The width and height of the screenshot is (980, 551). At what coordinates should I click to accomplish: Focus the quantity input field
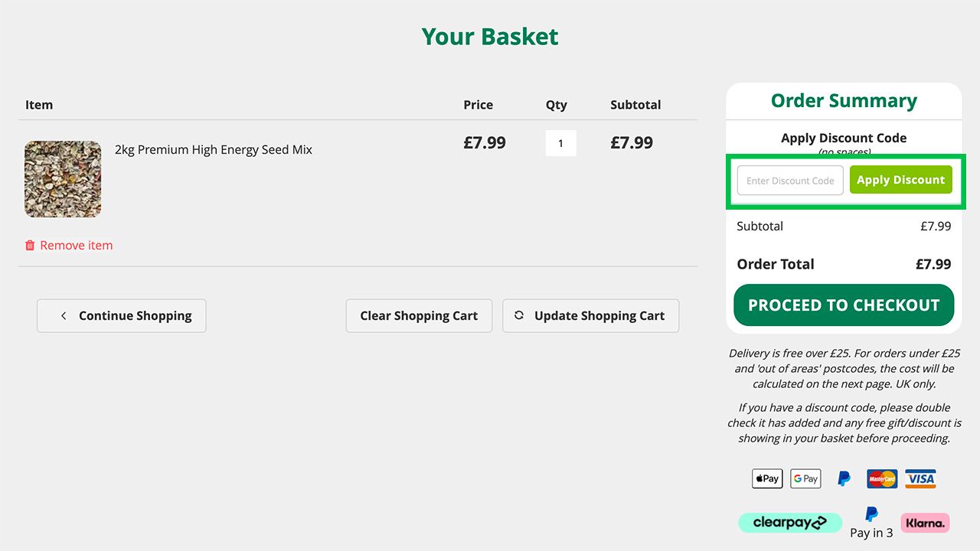560,143
